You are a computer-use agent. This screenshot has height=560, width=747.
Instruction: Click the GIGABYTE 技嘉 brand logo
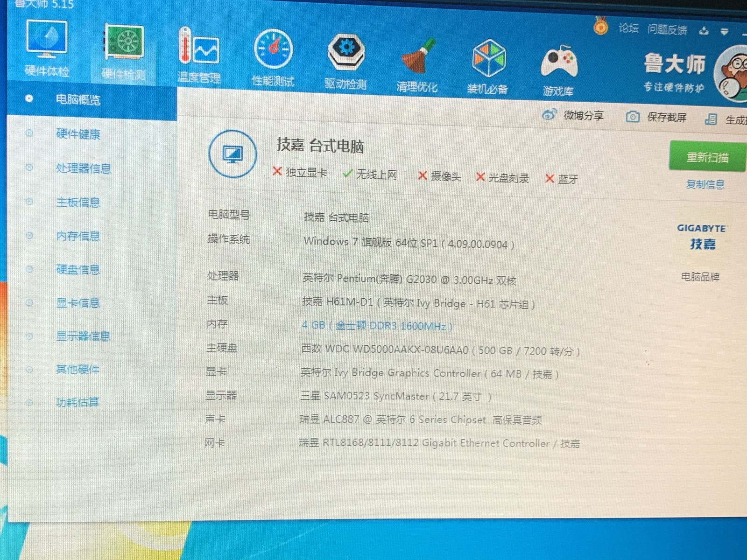coord(703,237)
